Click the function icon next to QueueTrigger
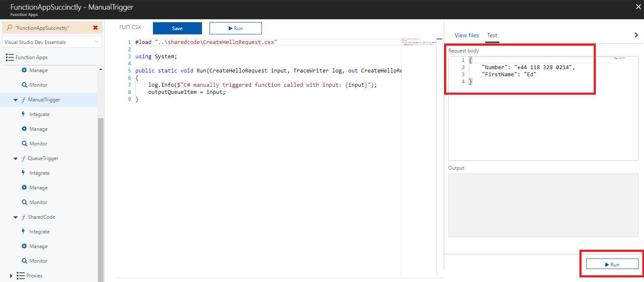644x282 pixels. [23, 158]
